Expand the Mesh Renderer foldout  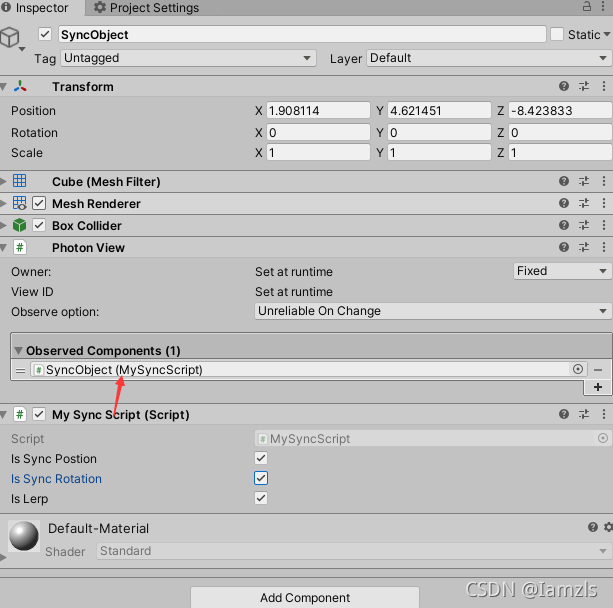[x=3, y=203]
